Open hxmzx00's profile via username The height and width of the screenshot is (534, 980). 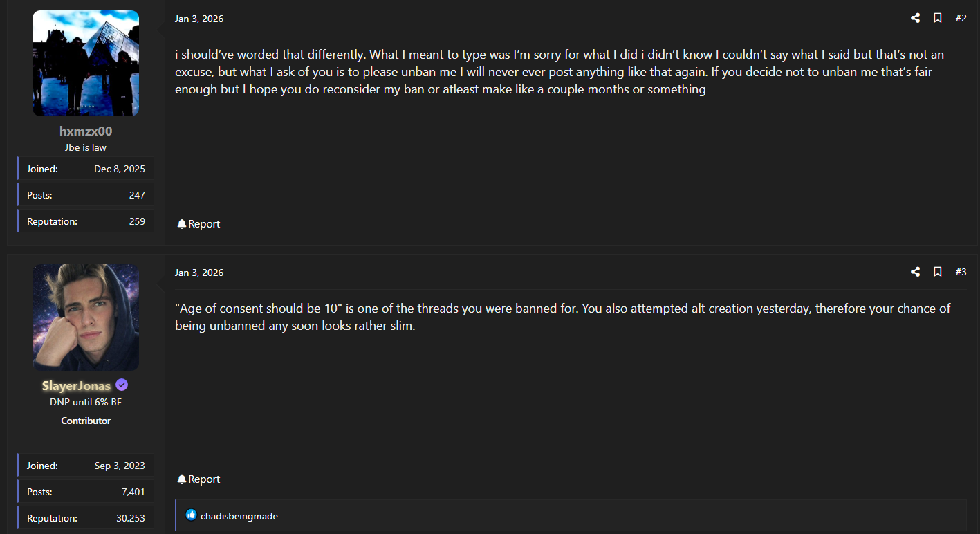[86, 131]
